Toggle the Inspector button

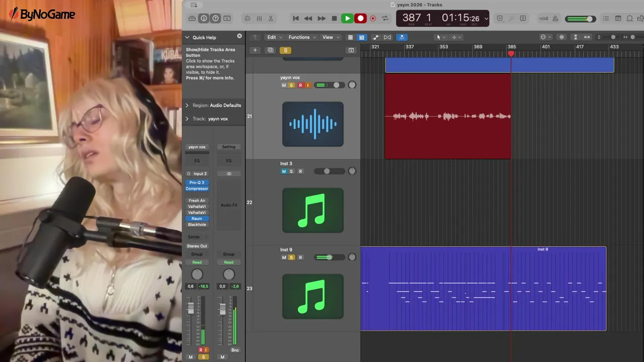tap(204, 19)
